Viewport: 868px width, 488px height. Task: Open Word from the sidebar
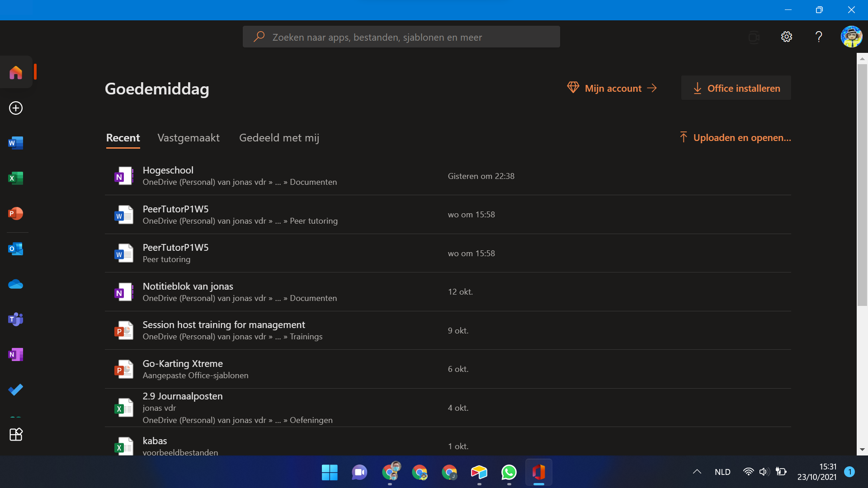(16, 143)
